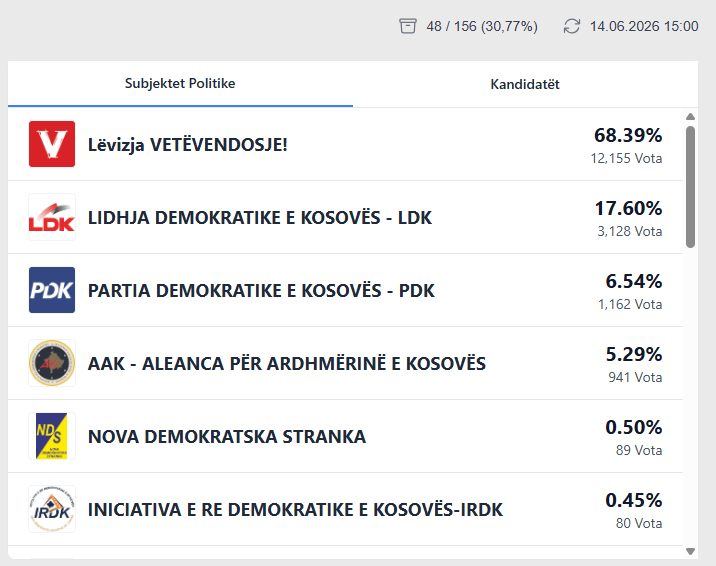716x566 pixels.
Task: Select INICIATIVA E RE DEMOKRATIKE E KOSOVËS-IRDK
Action: [x=346, y=509]
